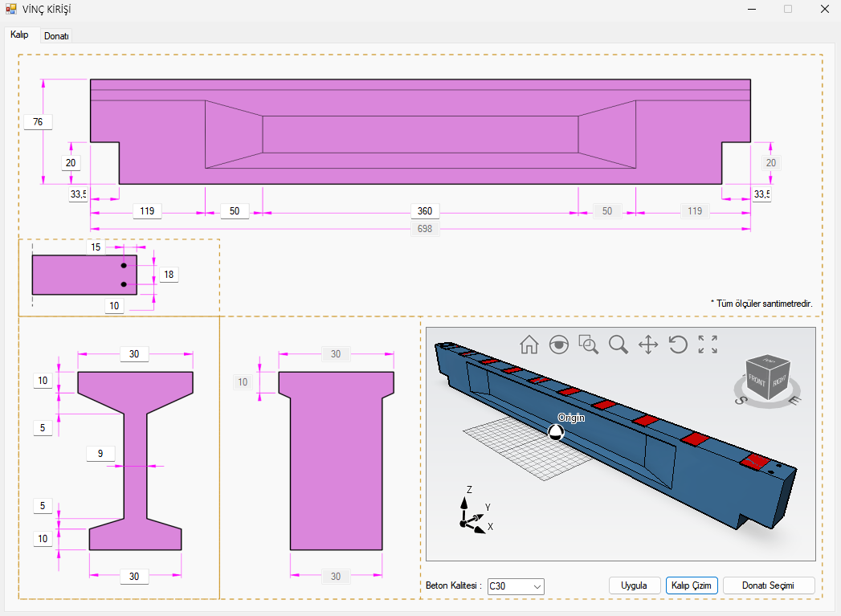Image resolution: width=841 pixels, height=616 pixels.
Task: Click the circular-arrow rotate icon
Action: 678,345
